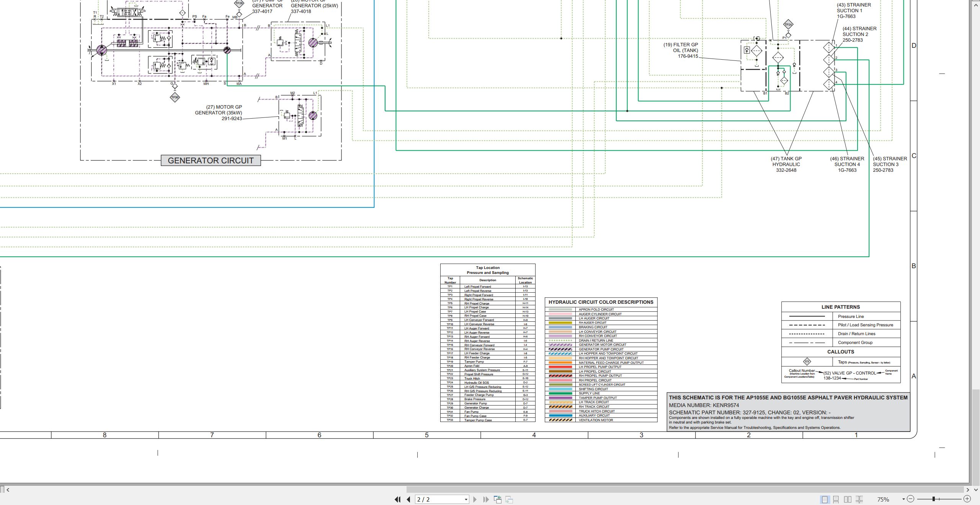
Task: Click grid row letter C on right border
Action: (x=914, y=156)
